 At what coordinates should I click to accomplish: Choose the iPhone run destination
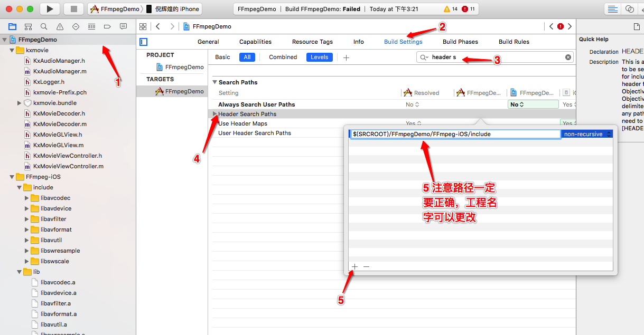[173, 9]
